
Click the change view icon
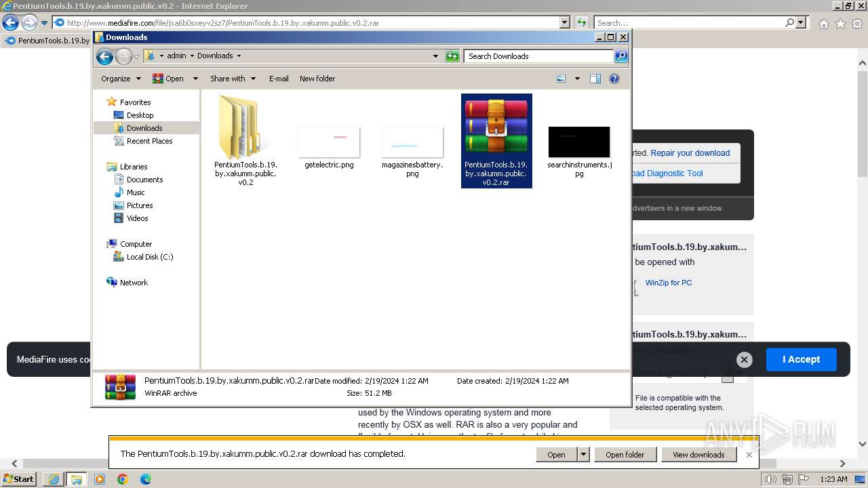pyautogui.click(x=561, y=79)
